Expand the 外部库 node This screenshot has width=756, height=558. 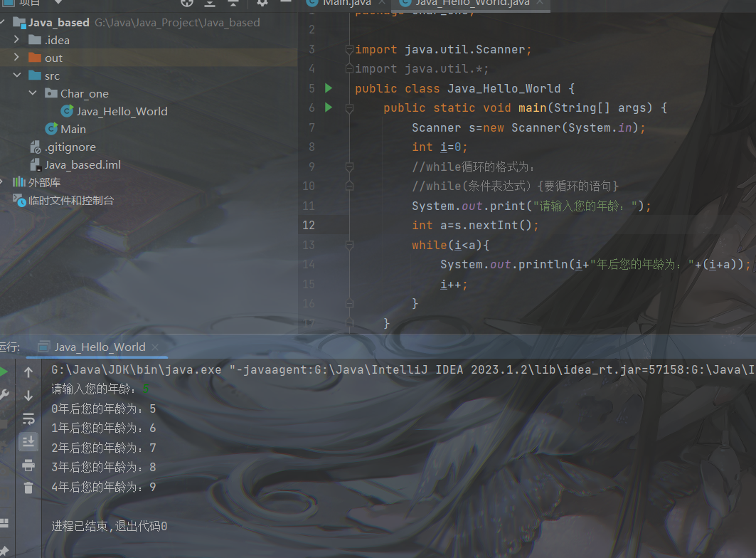tap(2, 182)
